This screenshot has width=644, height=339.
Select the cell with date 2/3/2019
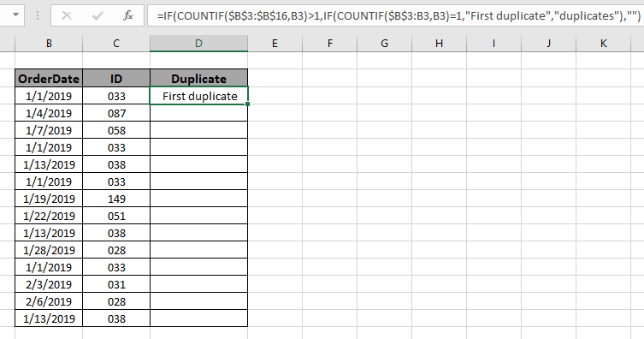click(x=49, y=284)
